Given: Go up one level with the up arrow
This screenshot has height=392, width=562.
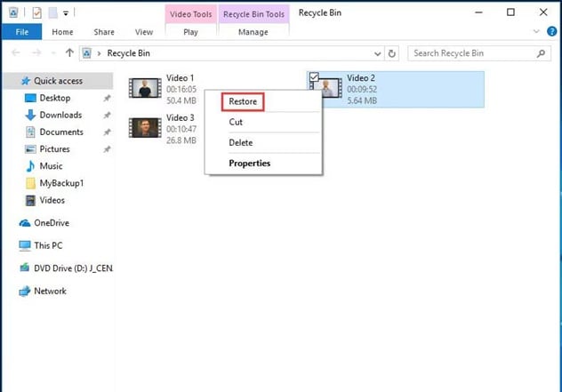Looking at the screenshot, I should pyautogui.click(x=69, y=53).
